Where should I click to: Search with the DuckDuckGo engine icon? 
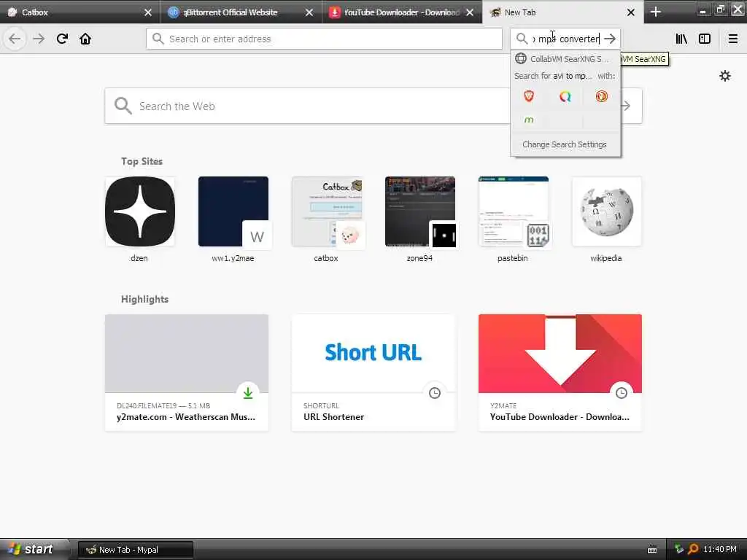coord(601,96)
